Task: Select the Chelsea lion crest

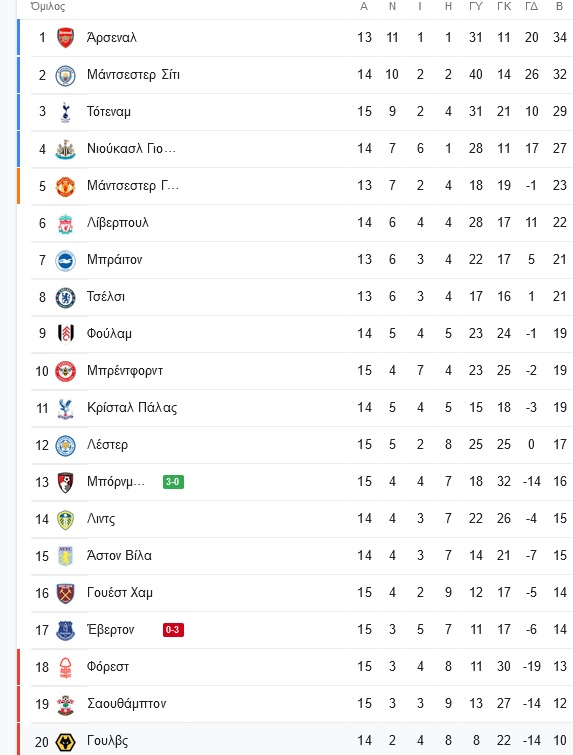Action: pos(65,298)
